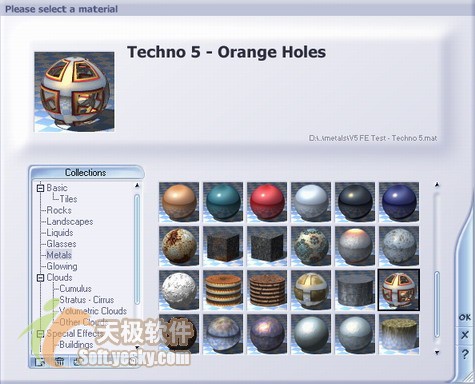Select the Landscapes collection
This screenshot has height=384, width=475.
tap(70, 221)
